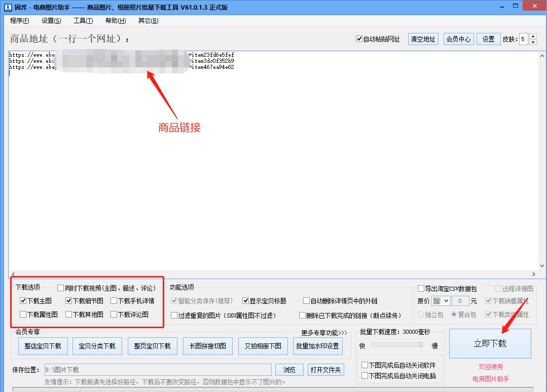Enable 自动删除详情页中的外链 checkbox
547x392 pixels.
pyautogui.click(x=306, y=300)
